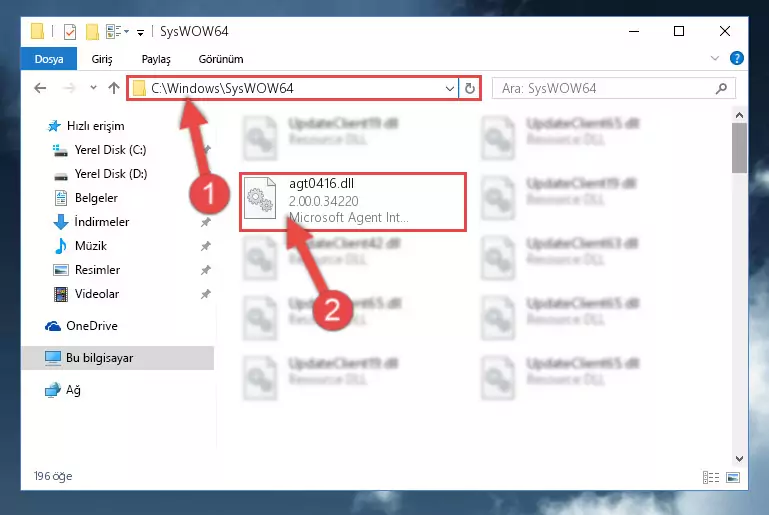
Task: Maximize the SysWOW64 window
Action: point(679,31)
